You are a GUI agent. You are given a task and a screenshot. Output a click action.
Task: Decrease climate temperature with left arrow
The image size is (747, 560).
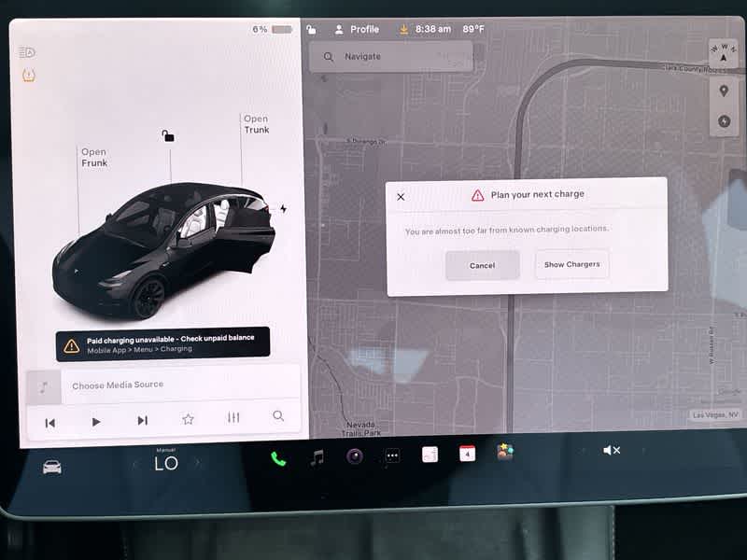click(x=135, y=464)
